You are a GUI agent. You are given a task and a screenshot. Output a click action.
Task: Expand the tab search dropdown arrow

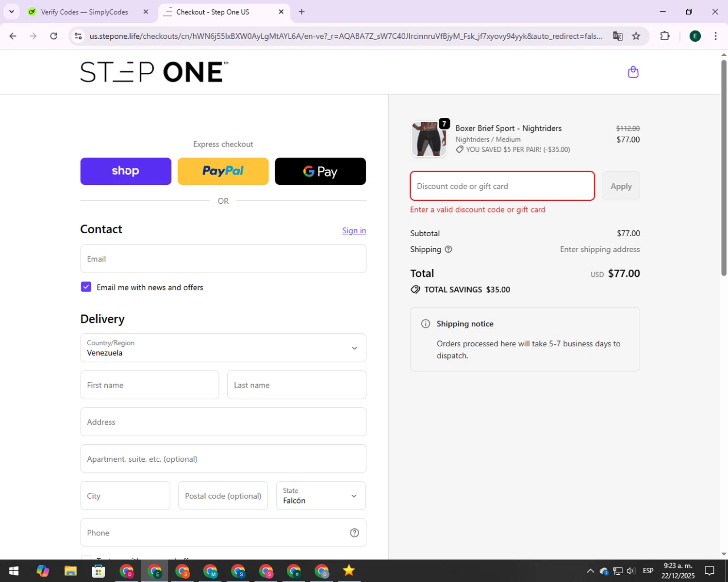click(12, 12)
